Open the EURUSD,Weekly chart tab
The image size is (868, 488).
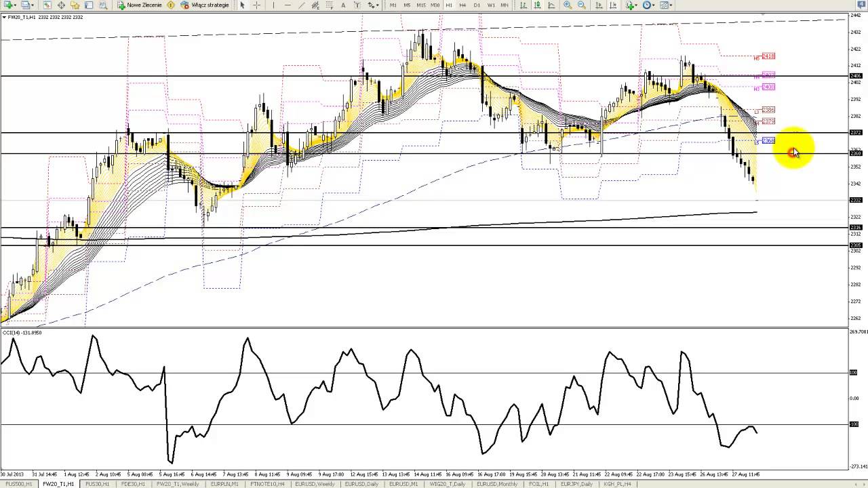[315, 484]
